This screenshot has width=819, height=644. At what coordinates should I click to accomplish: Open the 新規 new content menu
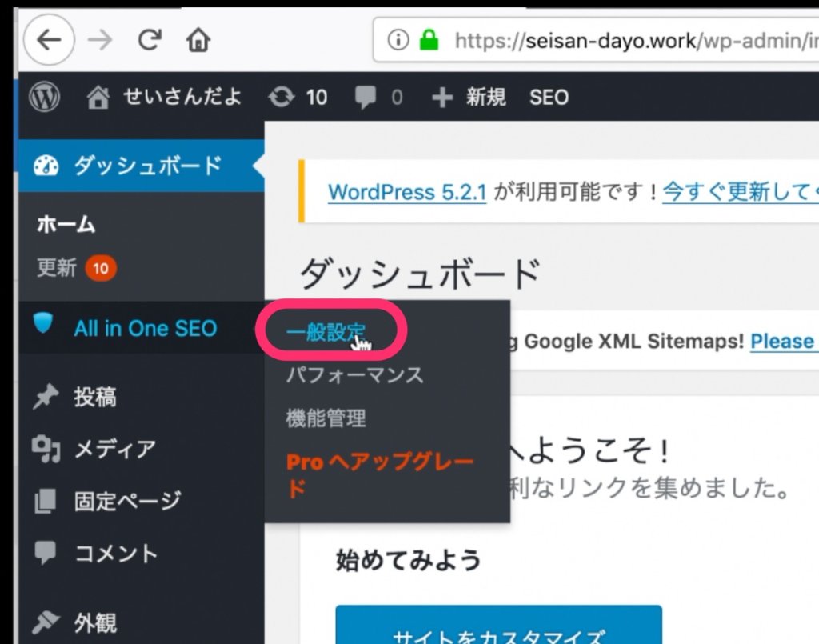click(469, 98)
